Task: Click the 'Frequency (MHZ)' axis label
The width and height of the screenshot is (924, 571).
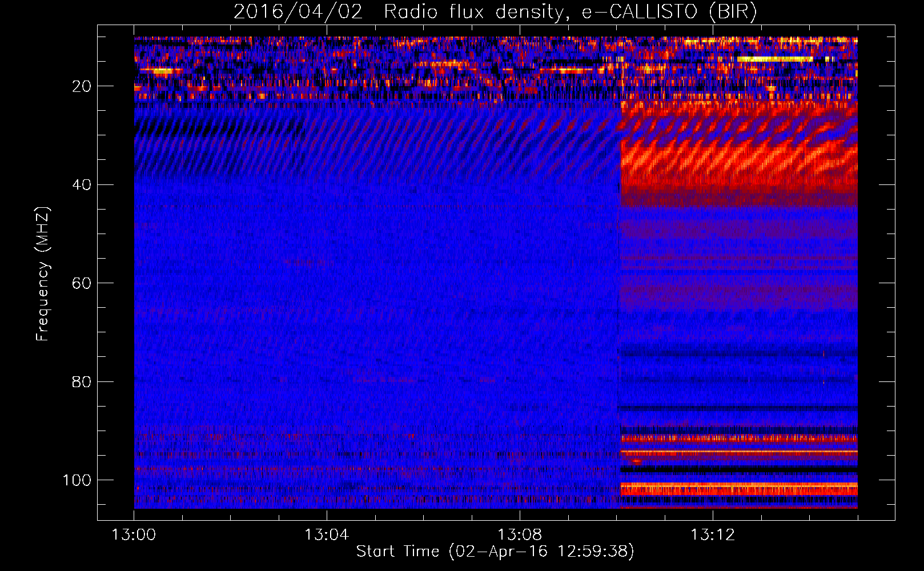Action: click(x=43, y=274)
